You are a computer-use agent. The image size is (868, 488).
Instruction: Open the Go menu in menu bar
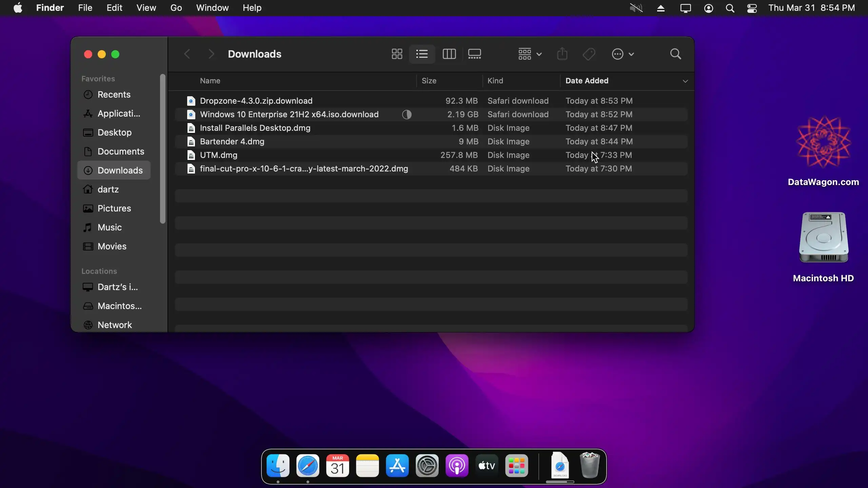point(176,8)
